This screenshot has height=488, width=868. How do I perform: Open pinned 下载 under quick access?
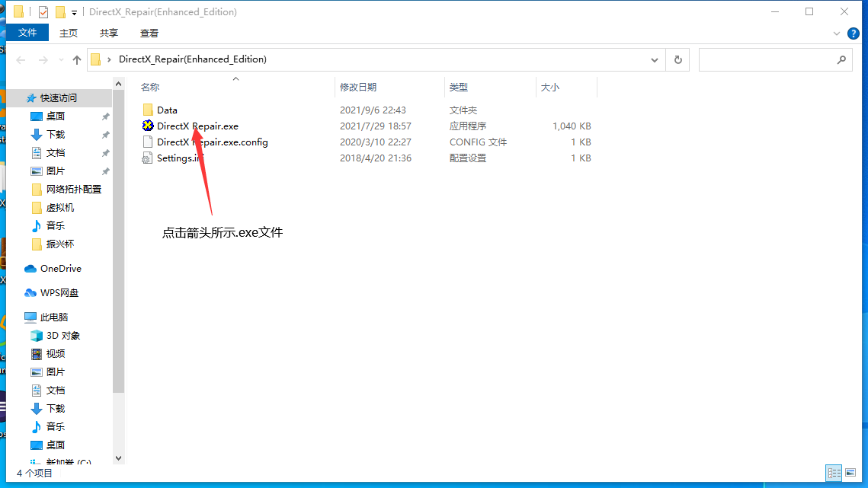[56, 135]
